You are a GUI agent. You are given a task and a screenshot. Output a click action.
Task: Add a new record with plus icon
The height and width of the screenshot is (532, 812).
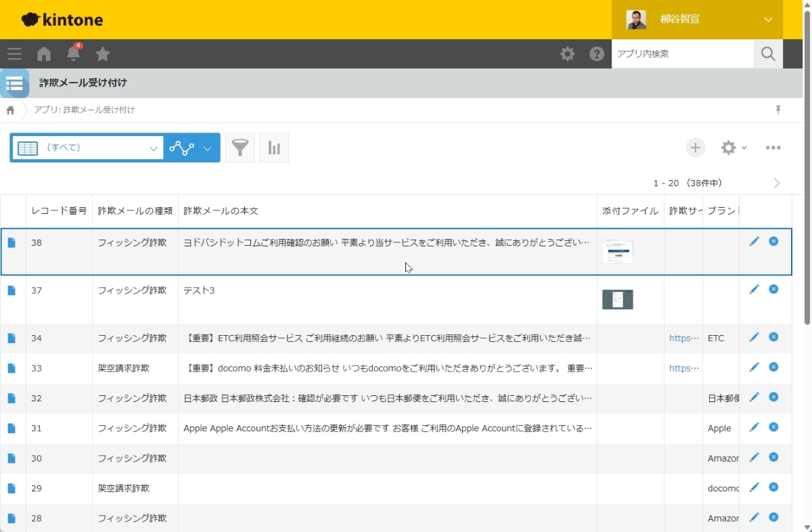[695, 148]
